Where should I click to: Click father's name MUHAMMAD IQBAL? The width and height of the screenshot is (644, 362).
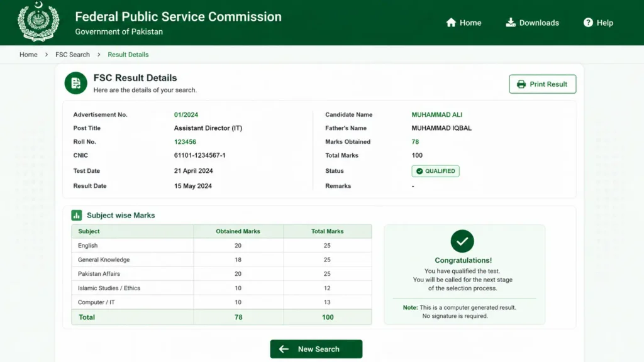point(441,128)
